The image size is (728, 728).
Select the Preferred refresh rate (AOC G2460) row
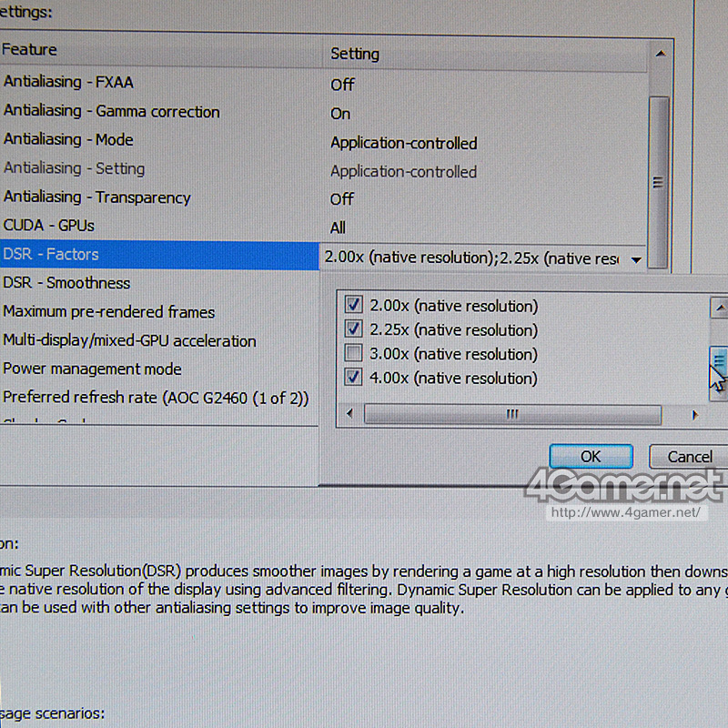point(159,398)
